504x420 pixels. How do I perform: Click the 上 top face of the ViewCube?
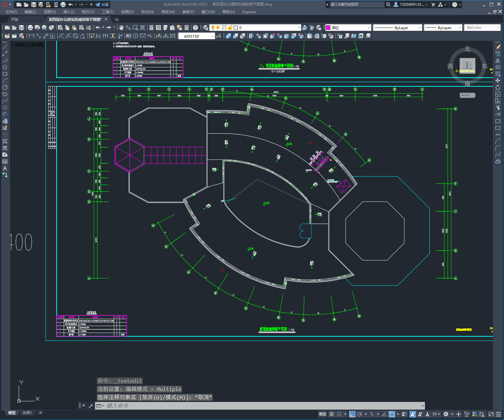coord(467,66)
